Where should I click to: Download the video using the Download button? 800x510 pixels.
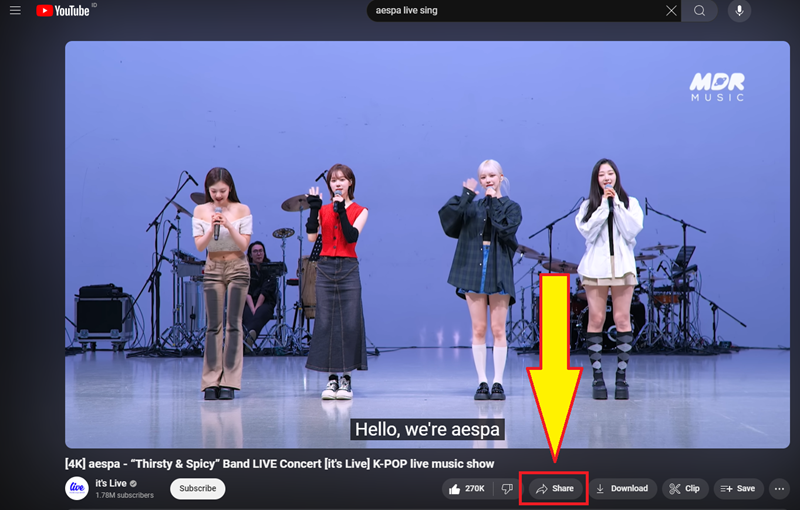(621, 489)
